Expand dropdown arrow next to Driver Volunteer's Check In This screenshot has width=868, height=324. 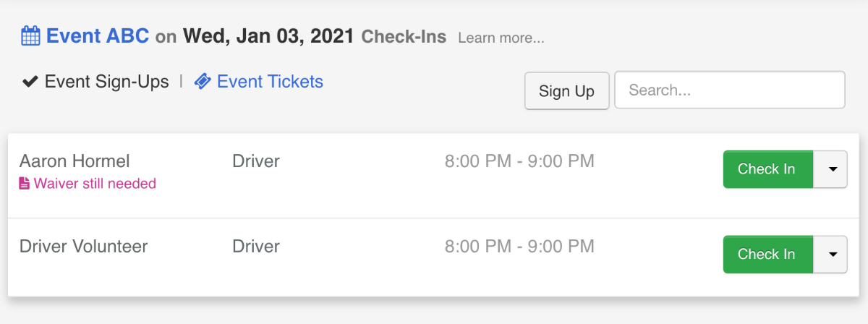pos(831,255)
